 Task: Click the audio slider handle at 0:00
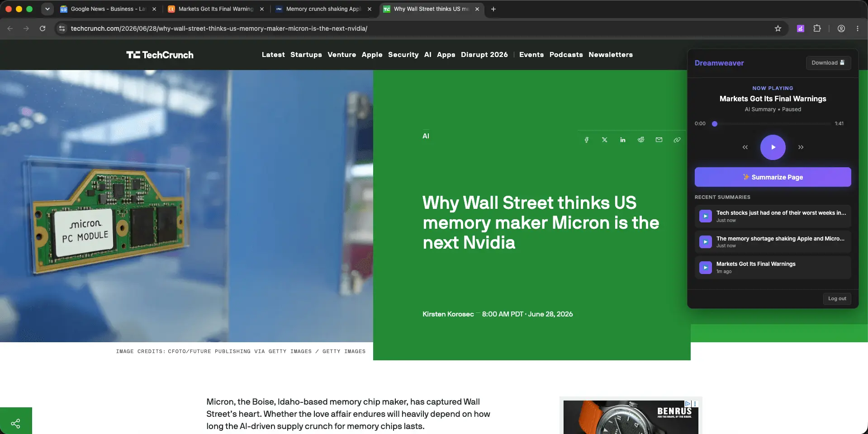tap(715, 124)
